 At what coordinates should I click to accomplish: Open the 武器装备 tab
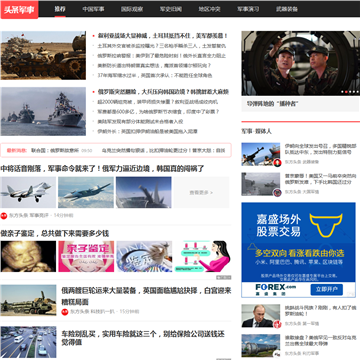(287, 9)
